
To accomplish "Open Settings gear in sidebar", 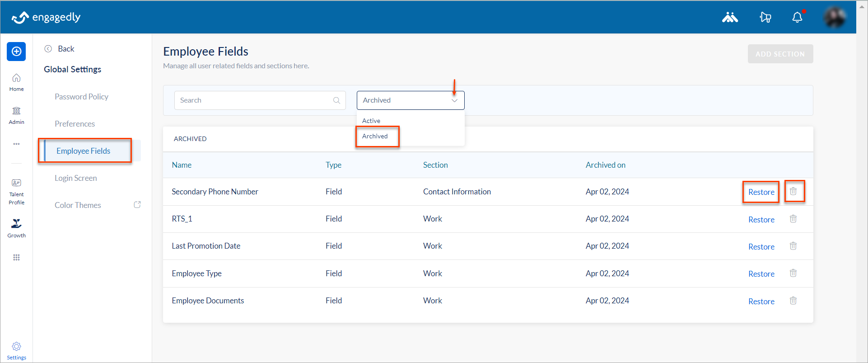I will (16, 351).
